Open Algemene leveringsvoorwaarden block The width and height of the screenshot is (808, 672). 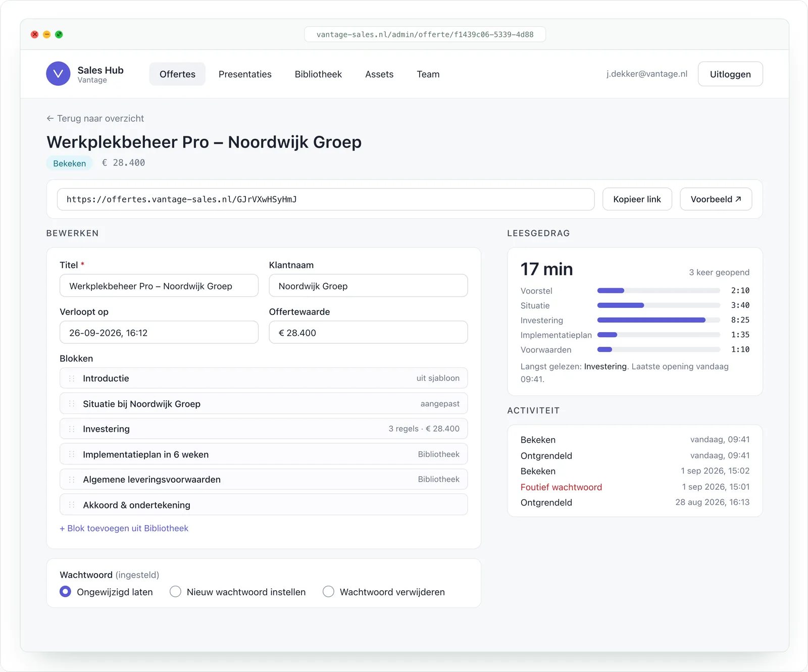tap(264, 480)
